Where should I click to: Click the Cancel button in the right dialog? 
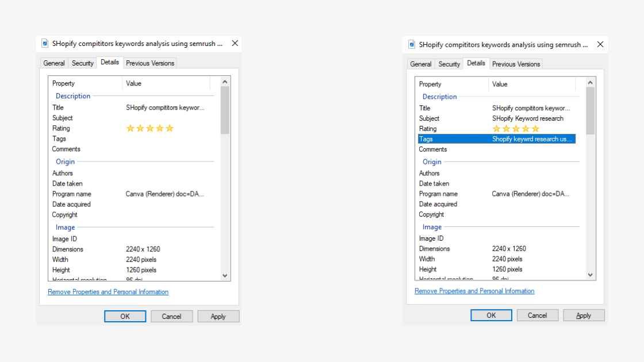(537, 315)
